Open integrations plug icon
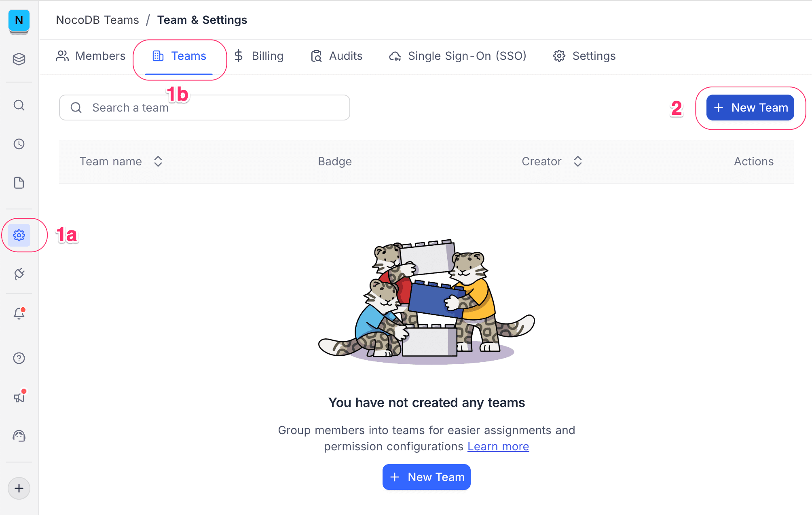 [x=19, y=274]
